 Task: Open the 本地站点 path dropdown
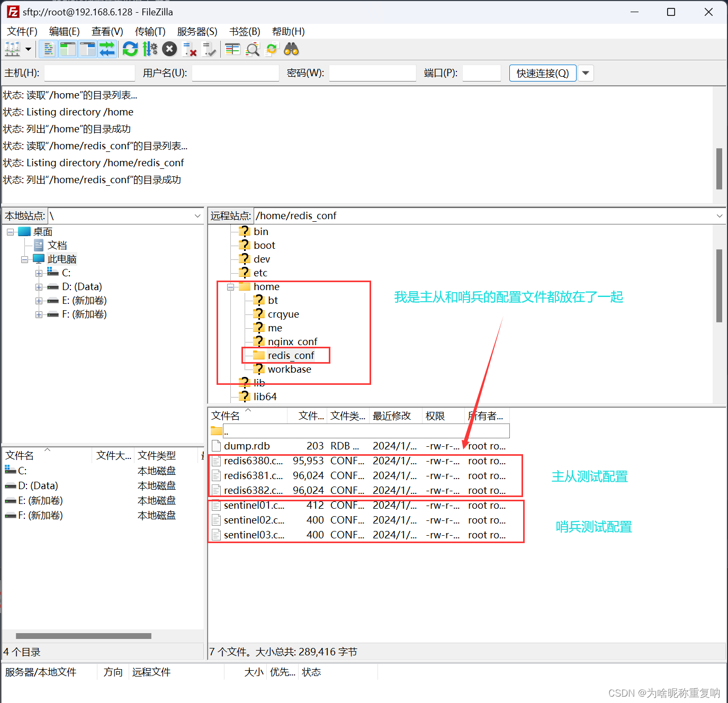197,216
